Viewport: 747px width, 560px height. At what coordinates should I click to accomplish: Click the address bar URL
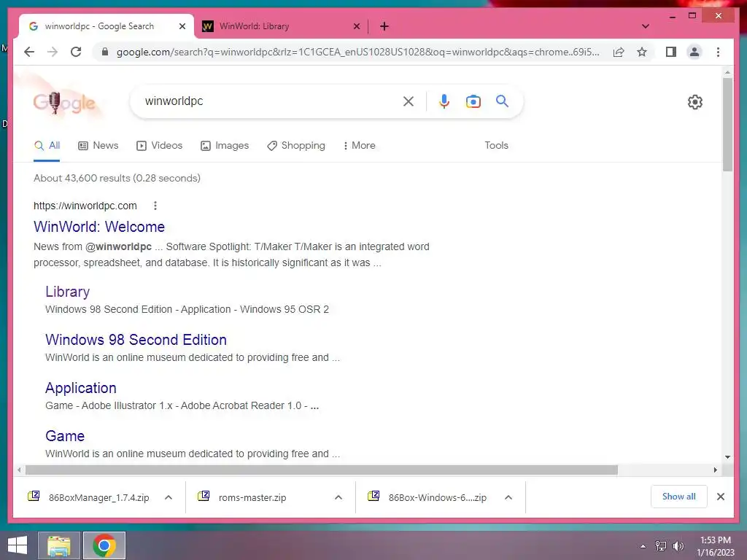tap(357, 52)
